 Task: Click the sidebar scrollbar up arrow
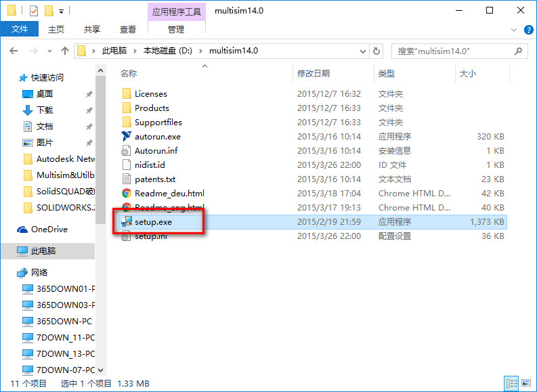[101, 70]
